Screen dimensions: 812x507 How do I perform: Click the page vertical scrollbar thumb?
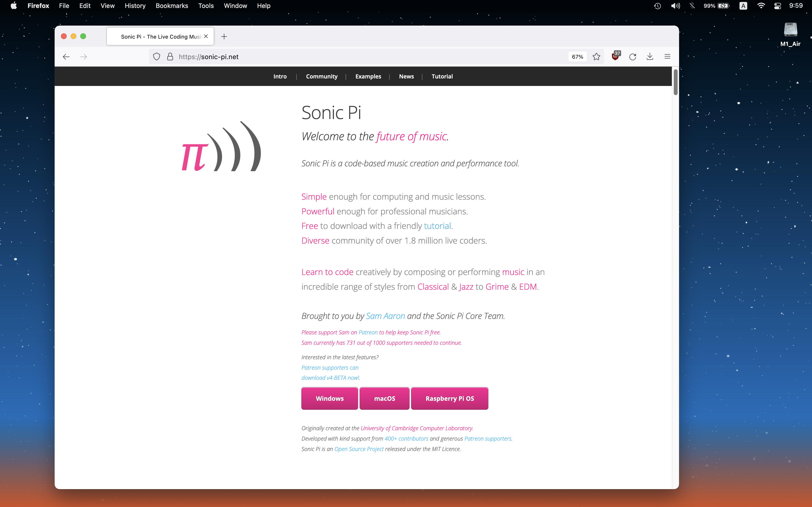675,82
